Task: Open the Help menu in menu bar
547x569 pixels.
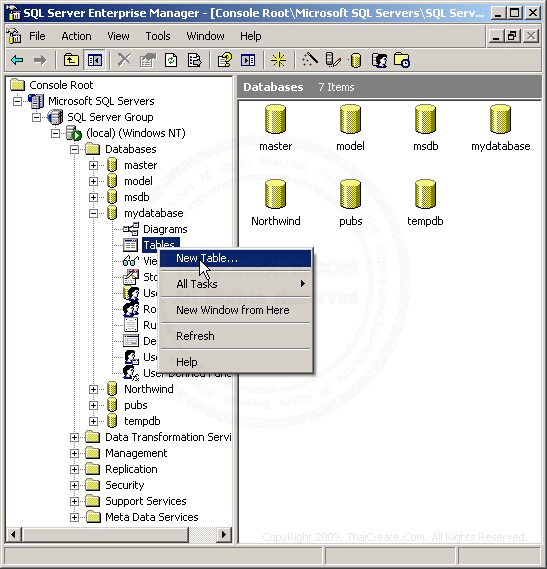Action: (250, 36)
